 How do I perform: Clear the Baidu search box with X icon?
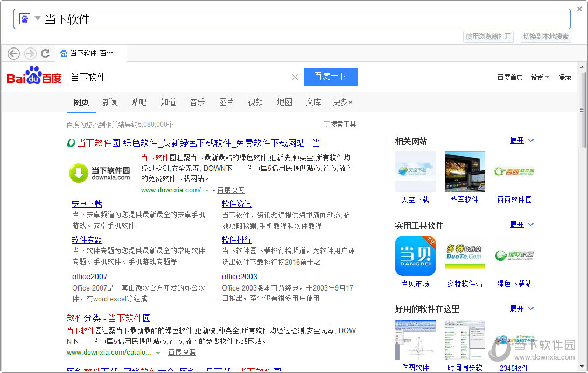tap(295, 77)
